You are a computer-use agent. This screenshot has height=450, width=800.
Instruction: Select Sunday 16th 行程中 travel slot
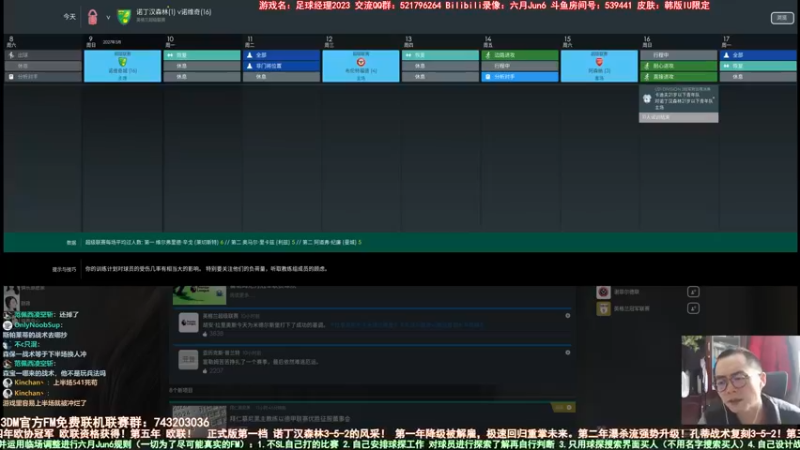click(679, 55)
